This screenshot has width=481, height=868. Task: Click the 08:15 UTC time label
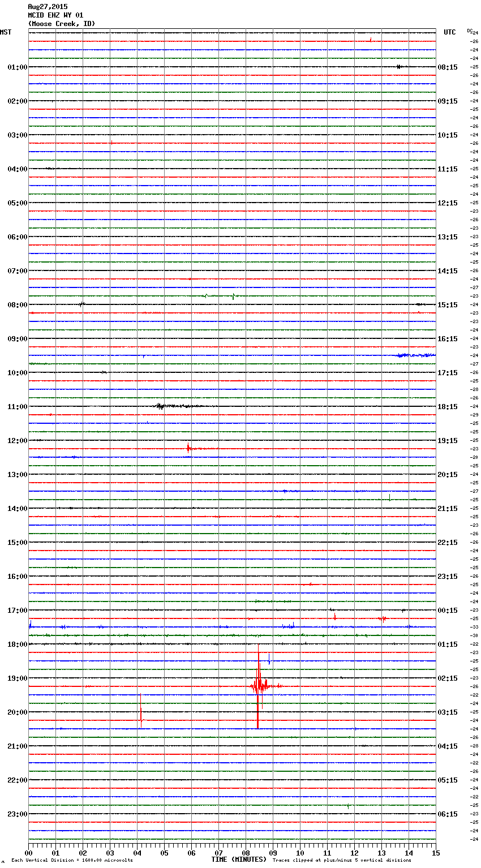448,67
